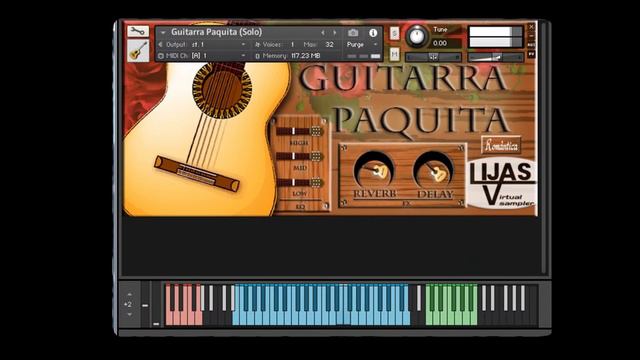Open snapshot view with camera icon

353,33
